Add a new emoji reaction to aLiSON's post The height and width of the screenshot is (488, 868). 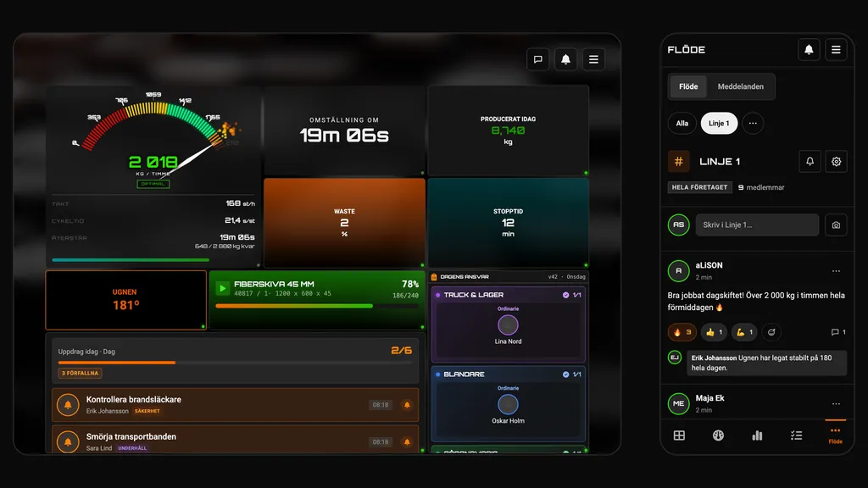(x=771, y=332)
